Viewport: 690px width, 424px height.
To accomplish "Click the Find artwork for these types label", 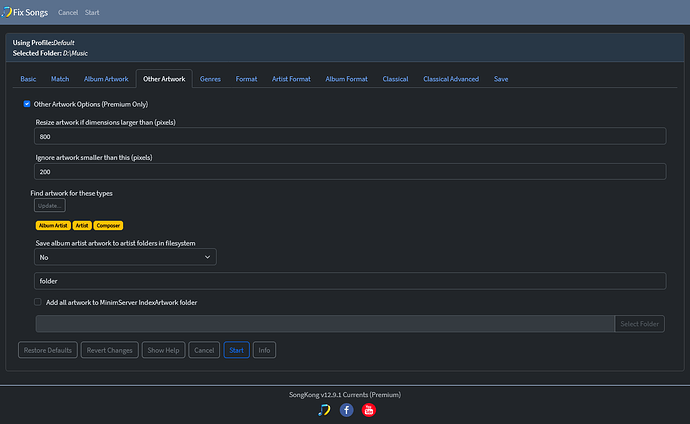I will coord(71,193).
